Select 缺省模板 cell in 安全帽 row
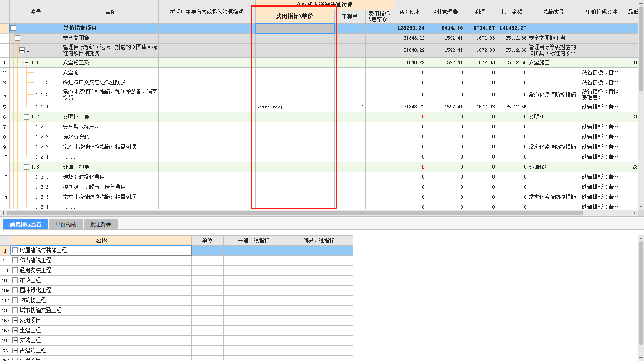This screenshot has height=361, width=644. 602,72
